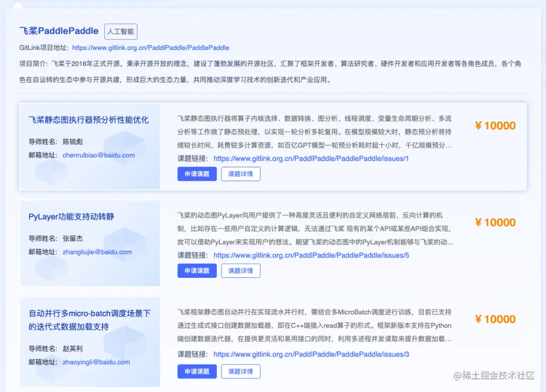Viewport: 546px width, 392px height.
Task: Click the 飞桨的动态图PyLayer description text
Action: pyautogui.click(x=315, y=228)
